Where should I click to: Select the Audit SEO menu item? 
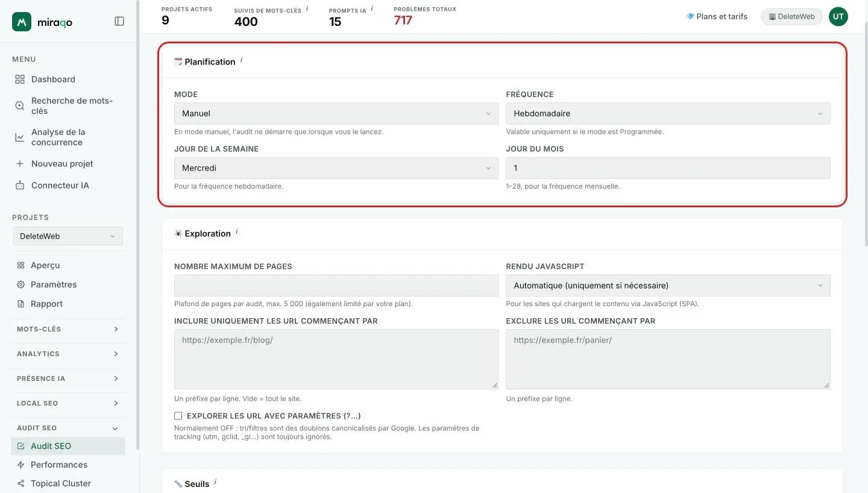(x=68, y=446)
